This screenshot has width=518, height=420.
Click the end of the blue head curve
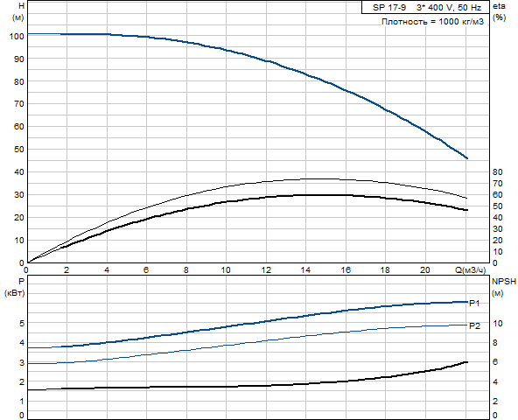click(x=466, y=158)
